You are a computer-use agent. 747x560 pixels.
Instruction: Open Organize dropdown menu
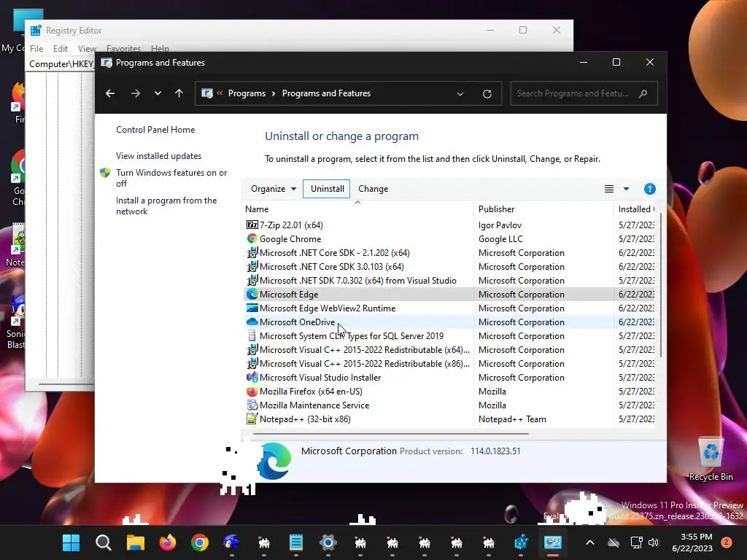pyautogui.click(x=274, y=189)
